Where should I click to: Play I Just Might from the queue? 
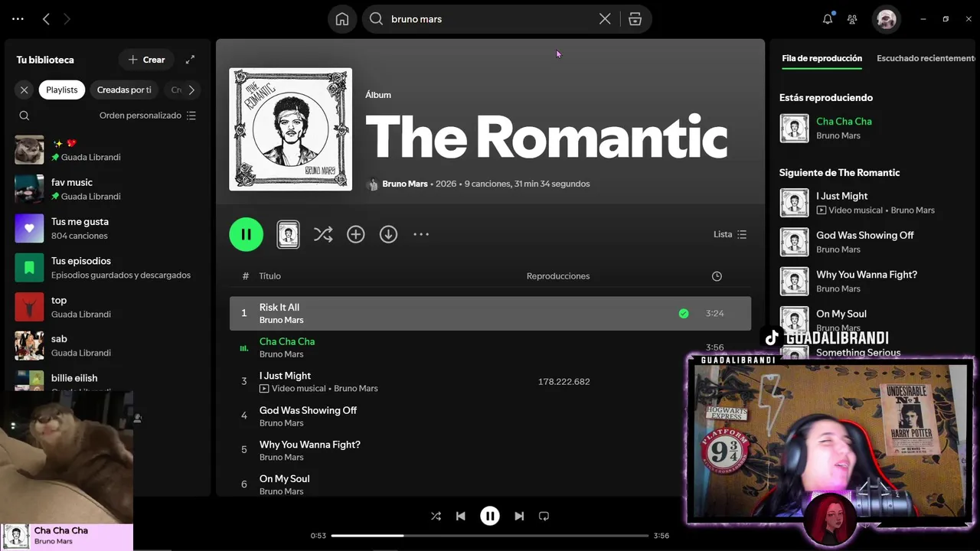click(874, 203)
